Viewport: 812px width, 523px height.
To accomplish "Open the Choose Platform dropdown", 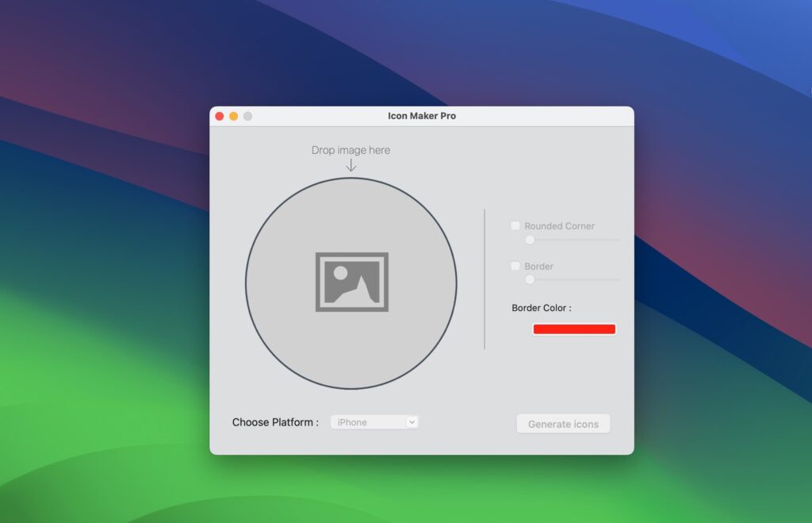I will tap(374, 421).
